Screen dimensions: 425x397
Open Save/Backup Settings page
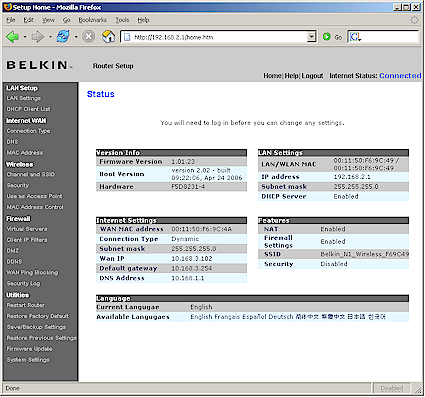(36, 327)
